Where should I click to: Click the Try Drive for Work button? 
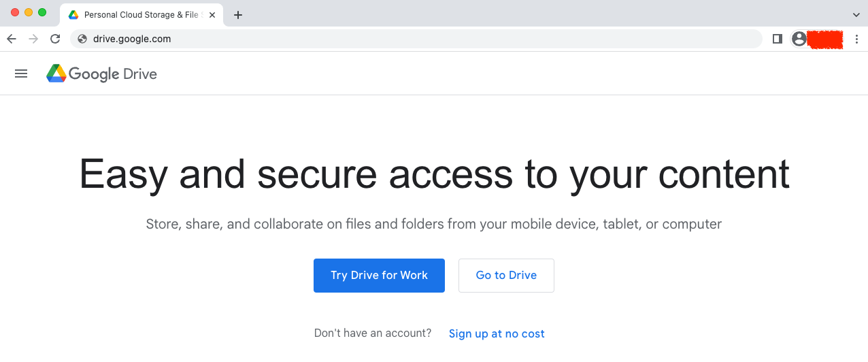tap(379, 276)
